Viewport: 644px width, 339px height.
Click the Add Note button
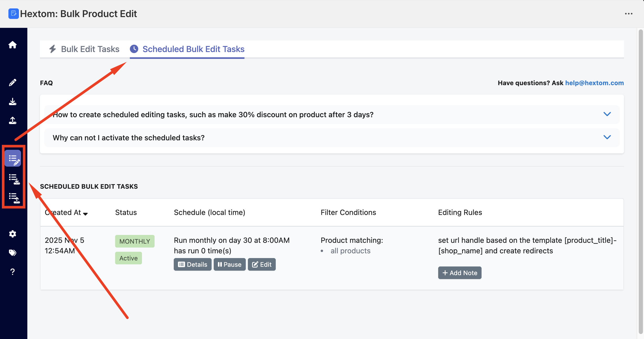coord(459,273)
